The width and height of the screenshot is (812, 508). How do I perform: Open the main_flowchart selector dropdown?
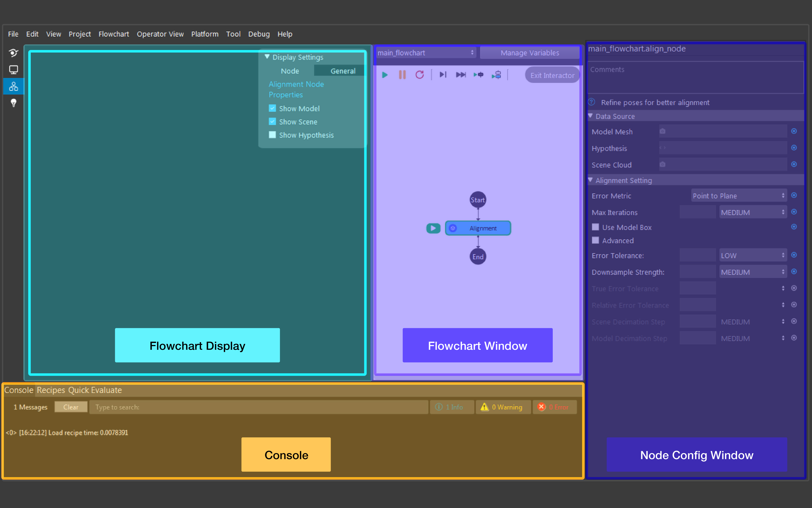[426, 53]
